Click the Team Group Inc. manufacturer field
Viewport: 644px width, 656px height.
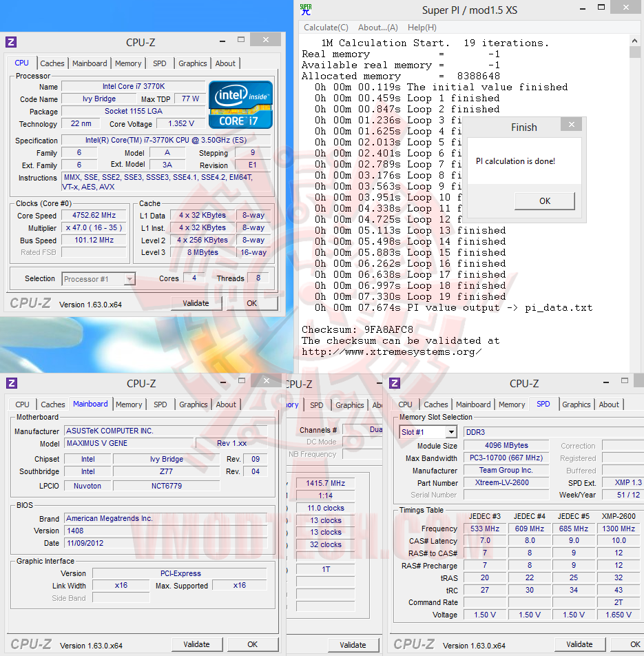coord(506,470)
